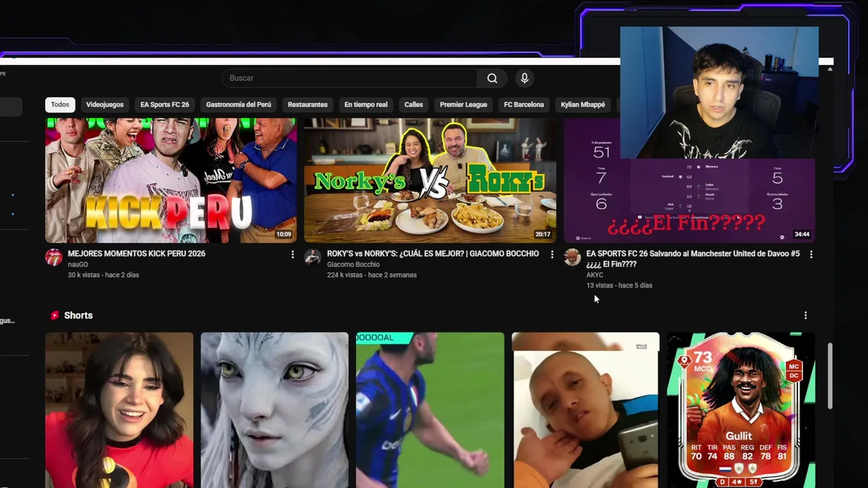This screenshot has height=488, width=868.
Task: Open nauGO channel avatar
Action: click(x=54, y=258)
